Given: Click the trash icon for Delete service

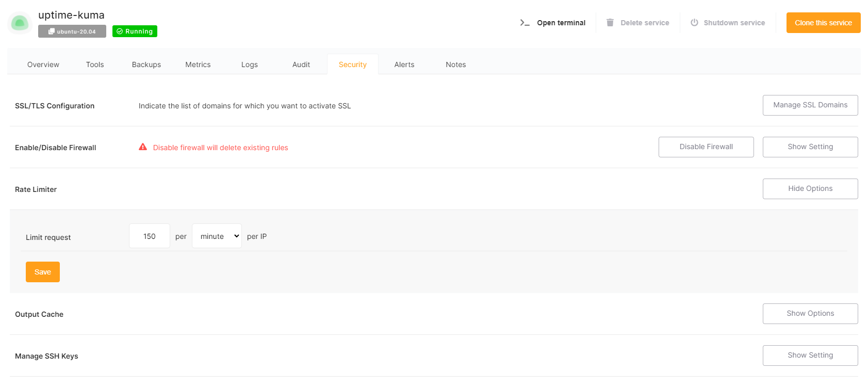Looking at the screenshot, I should [x=610, y=23].
